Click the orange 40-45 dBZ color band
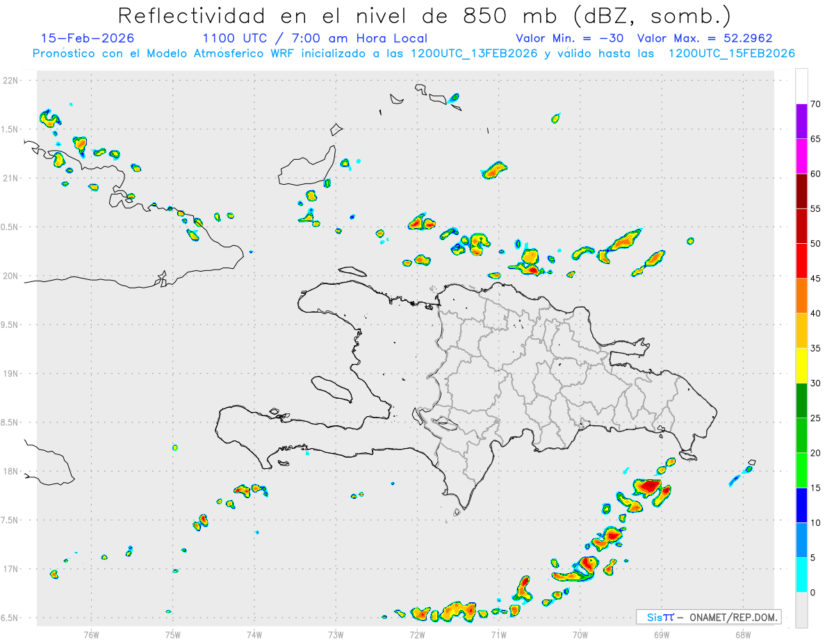Image resolution: width=834 pixels, height=644 pixels. tap(802, 296)
